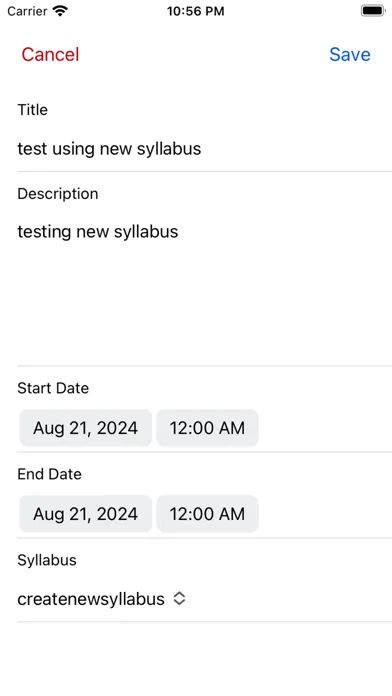
Task: Open the Start Date 12:00 AM time picker
Action: [207, 428]
